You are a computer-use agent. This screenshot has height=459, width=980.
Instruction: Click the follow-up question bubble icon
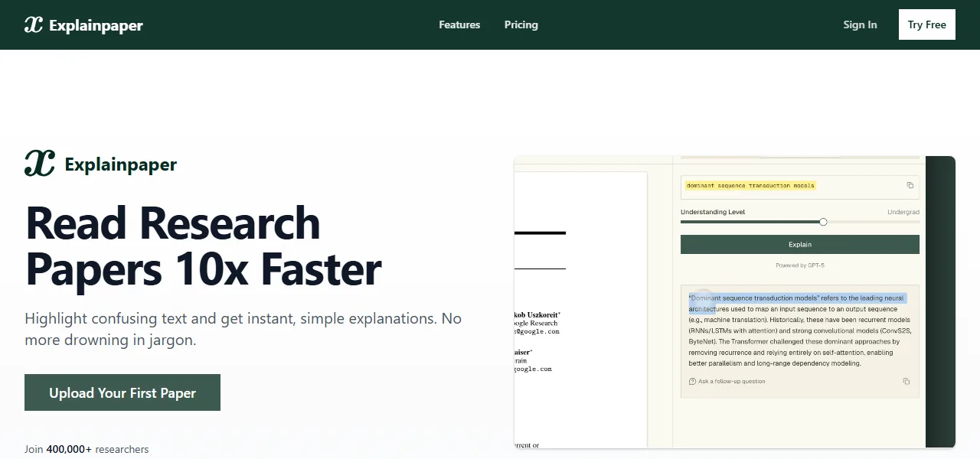692,381
